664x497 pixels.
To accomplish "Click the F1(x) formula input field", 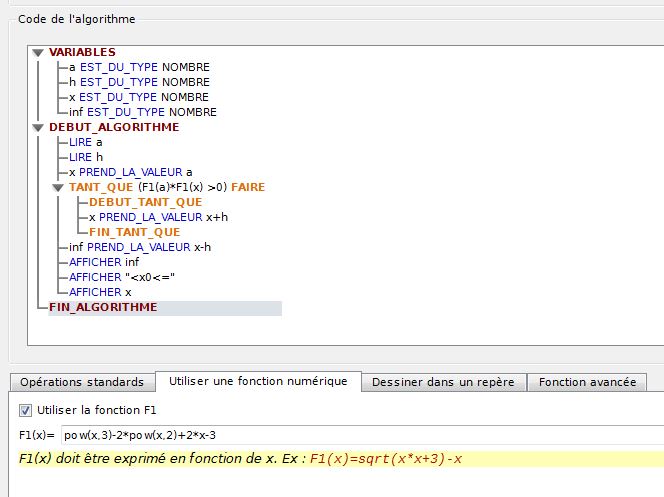I will (x=360, y=435).
